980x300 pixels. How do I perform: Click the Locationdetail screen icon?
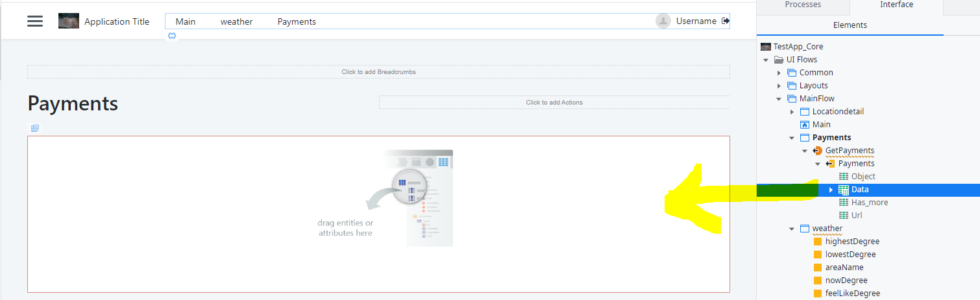tap(805, 112)
